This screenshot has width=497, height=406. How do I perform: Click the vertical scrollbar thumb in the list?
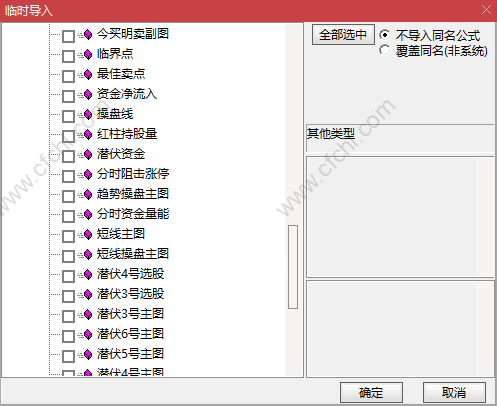click(x=293, y=267)
